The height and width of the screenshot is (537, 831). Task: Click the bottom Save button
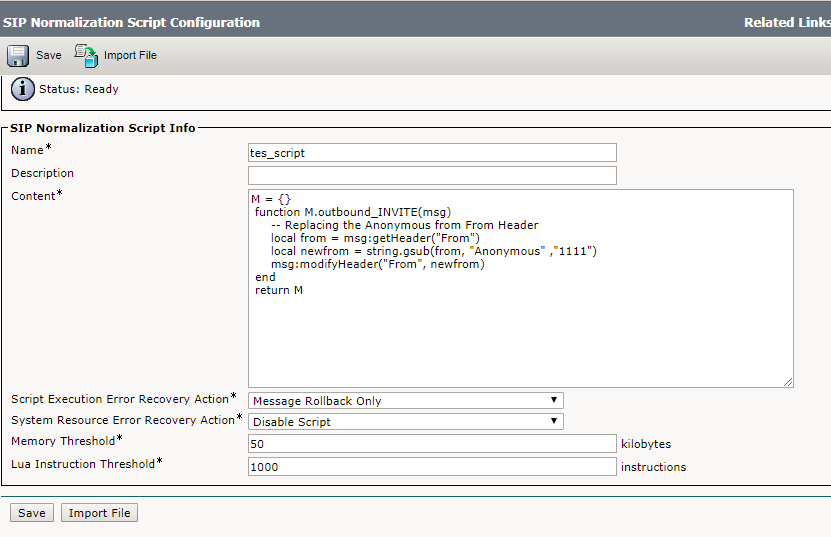click(32, 513)
